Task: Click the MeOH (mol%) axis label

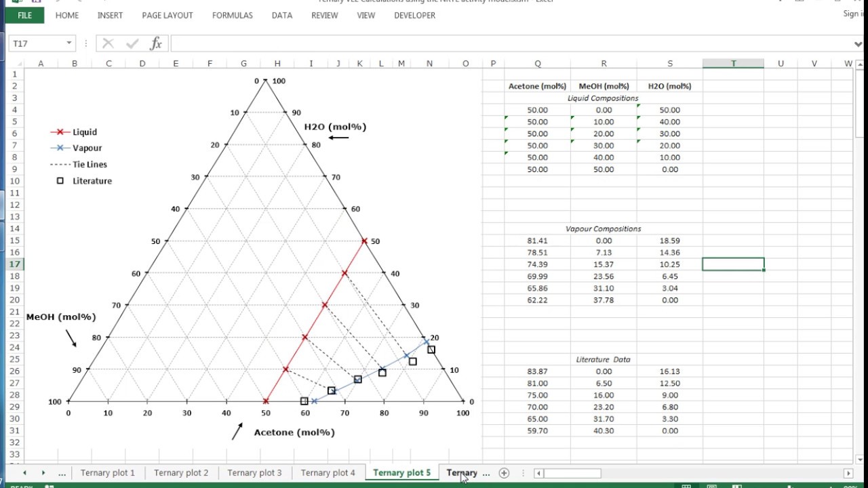Action: coord(61,317)
